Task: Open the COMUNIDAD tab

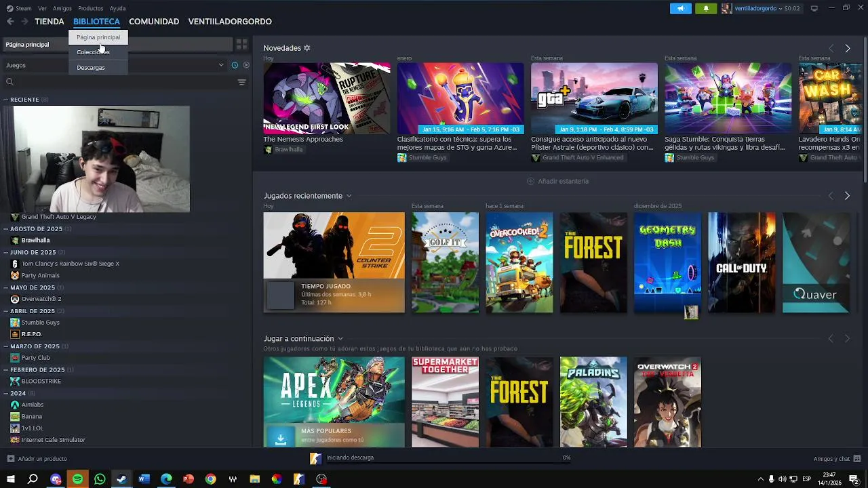Action: click(154, 22)
